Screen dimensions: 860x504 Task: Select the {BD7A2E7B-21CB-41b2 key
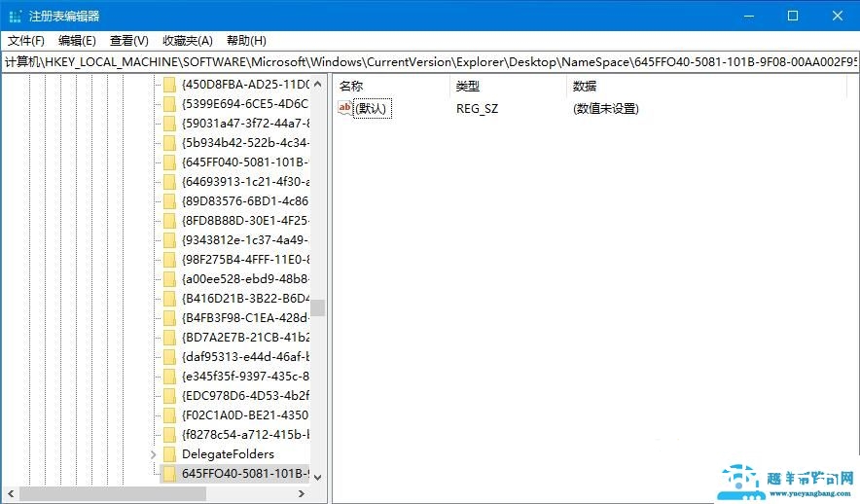point(245,338)
